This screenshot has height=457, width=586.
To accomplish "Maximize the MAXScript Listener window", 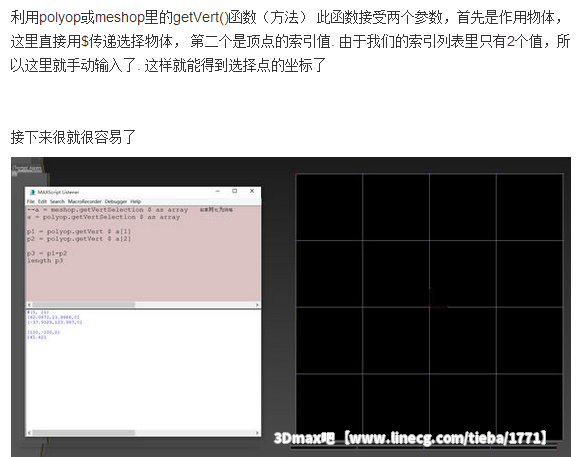I will click(x=235, y=191).
